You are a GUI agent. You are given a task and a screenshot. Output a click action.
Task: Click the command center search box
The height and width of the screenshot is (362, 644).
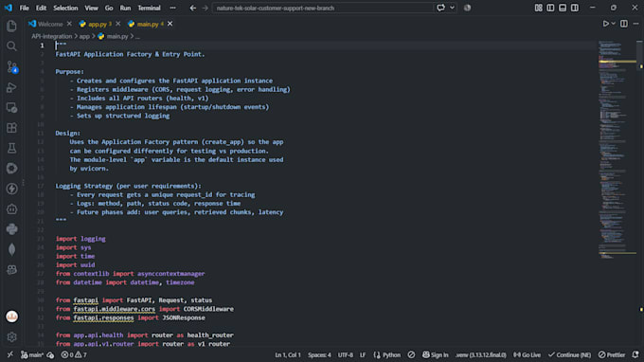point(322,8)
